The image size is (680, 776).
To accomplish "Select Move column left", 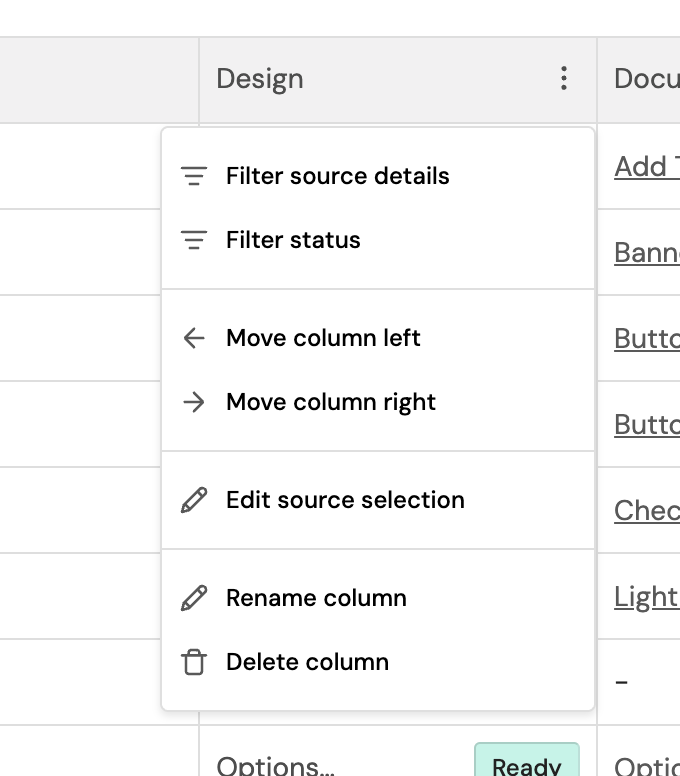I will [x=323, y=339].
